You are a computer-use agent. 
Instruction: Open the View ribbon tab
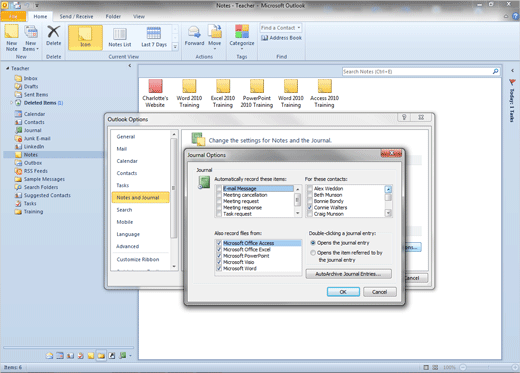(139, 16)
